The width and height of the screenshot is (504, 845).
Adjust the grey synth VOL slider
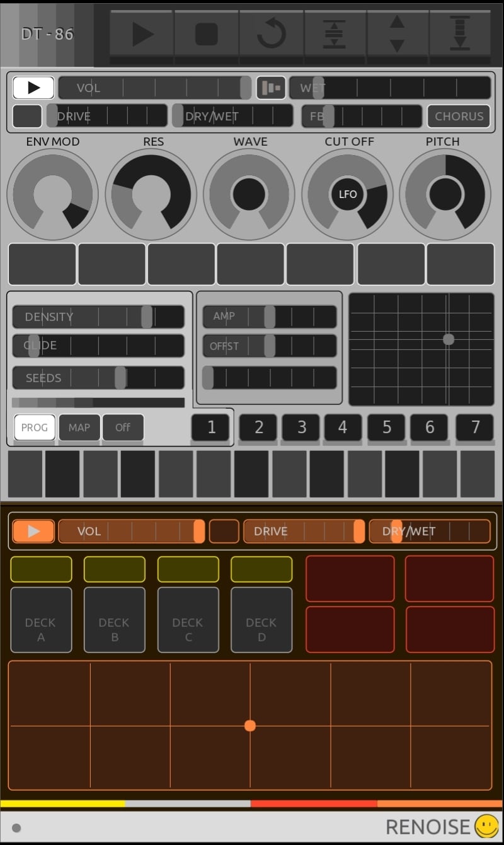(155, 88)
